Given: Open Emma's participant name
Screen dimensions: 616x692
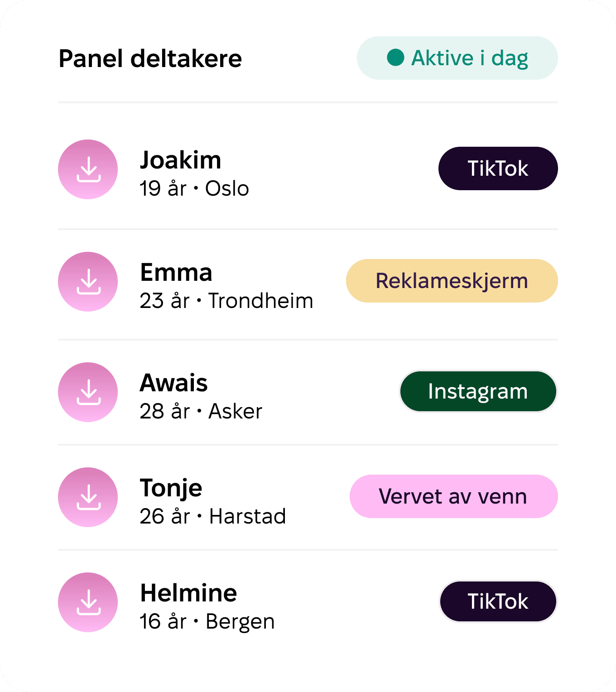Looking at the screenshot, I should click(x=176, y=273).
